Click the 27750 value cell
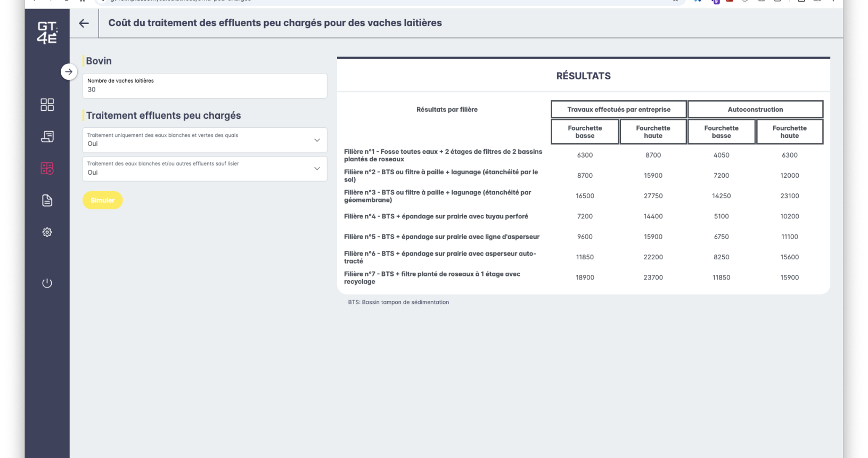This screenshot has height=458, width=868. [x=653, y=196]
